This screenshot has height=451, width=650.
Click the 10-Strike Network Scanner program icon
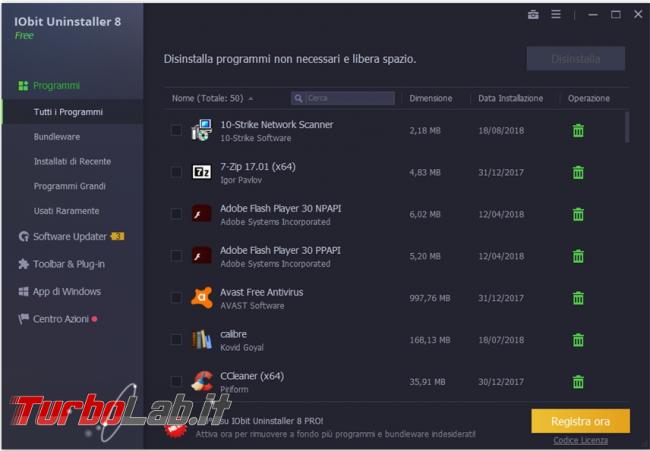[x=202, y=131]
